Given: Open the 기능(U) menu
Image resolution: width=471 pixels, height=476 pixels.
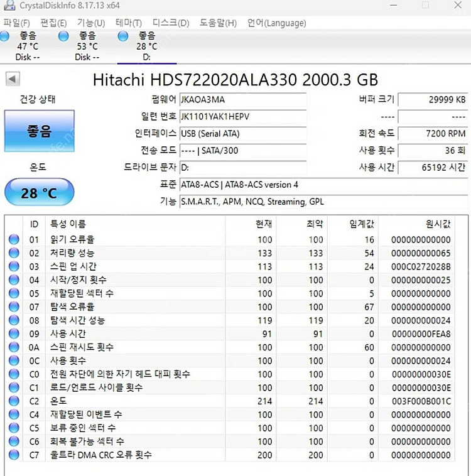Looking at the screenshot, I should tap(91, 23).
